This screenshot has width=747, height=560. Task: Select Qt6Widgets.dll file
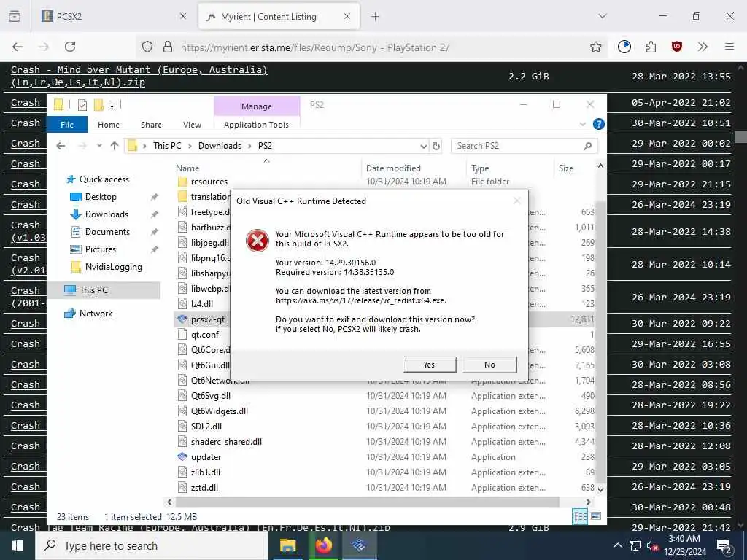pyautogui.click(x=219, y=411)
